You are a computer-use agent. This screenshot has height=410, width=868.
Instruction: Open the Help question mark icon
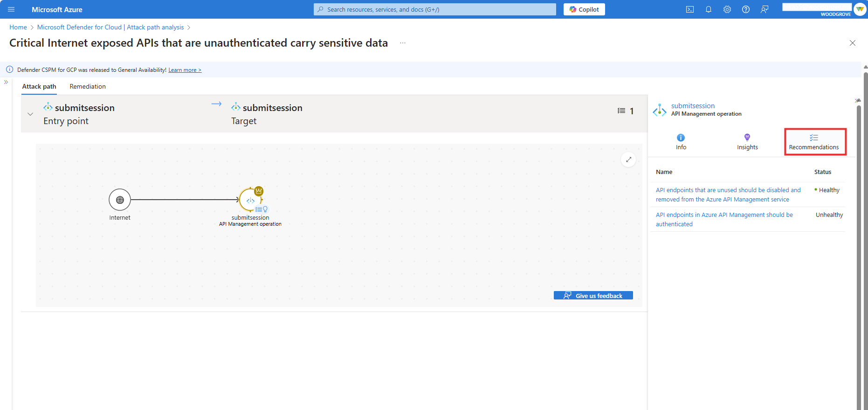(x=746, y=9)
